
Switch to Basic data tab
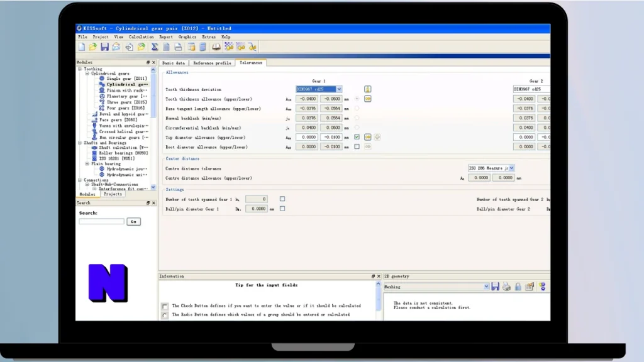click(174, 63)
